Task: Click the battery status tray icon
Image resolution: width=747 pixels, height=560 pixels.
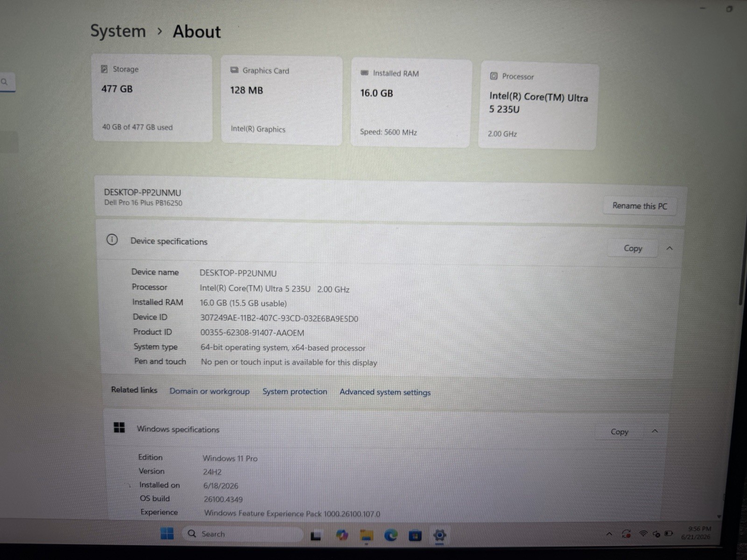Action: [669, 533]
